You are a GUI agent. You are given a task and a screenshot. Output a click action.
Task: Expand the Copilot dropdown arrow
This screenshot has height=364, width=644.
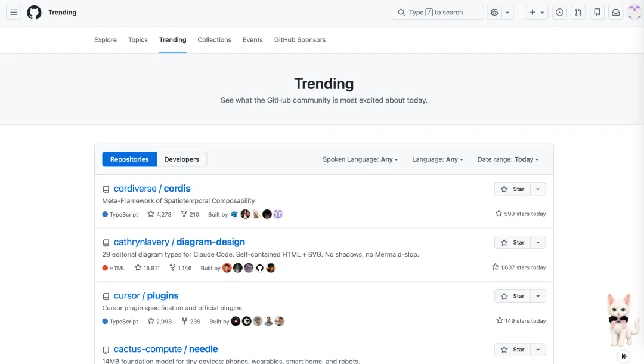(x=507, y=13)
